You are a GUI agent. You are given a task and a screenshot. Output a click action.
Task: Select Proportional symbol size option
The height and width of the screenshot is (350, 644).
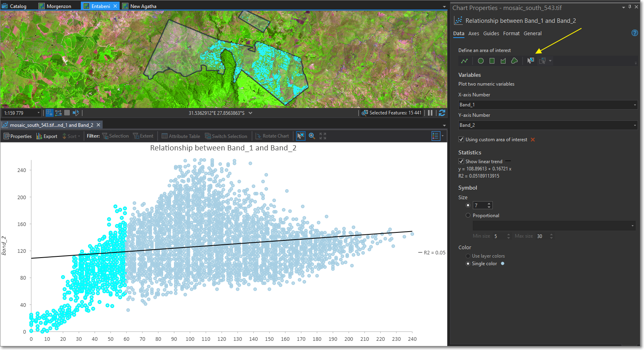[468, 215]
